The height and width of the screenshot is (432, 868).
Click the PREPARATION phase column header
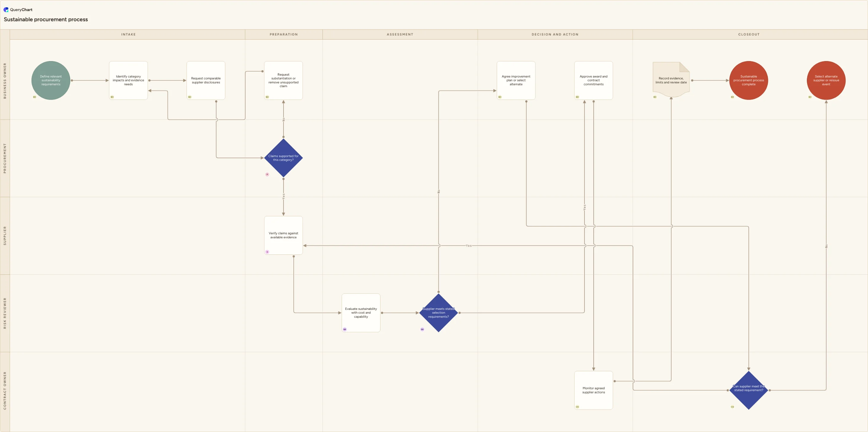click(x=284, y=34)
